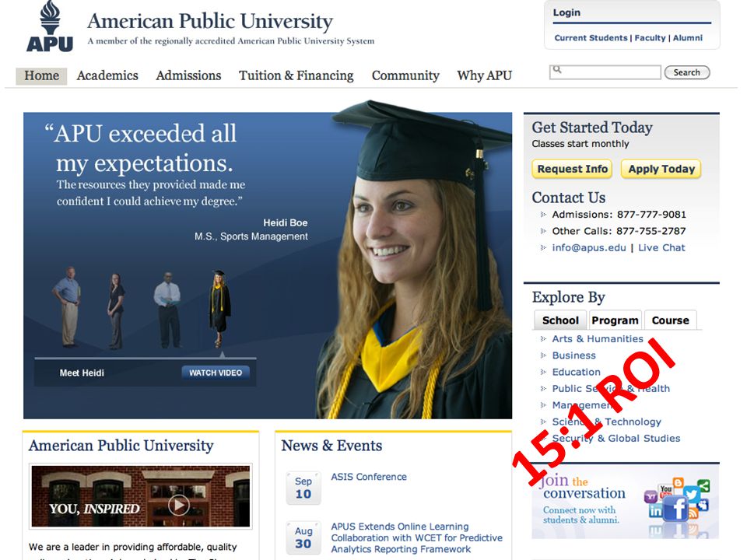
Task: Open the Alumni login link
Action: (687, 38)
